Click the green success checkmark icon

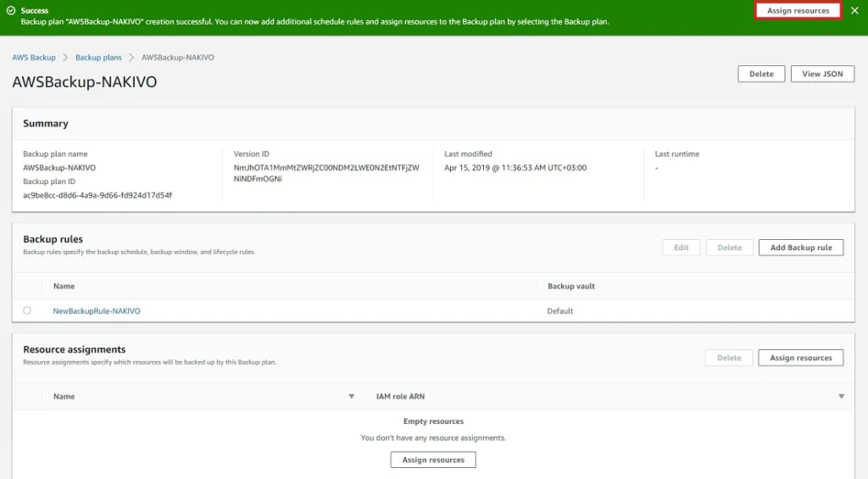pyautogui.click(x=11, y=11)
